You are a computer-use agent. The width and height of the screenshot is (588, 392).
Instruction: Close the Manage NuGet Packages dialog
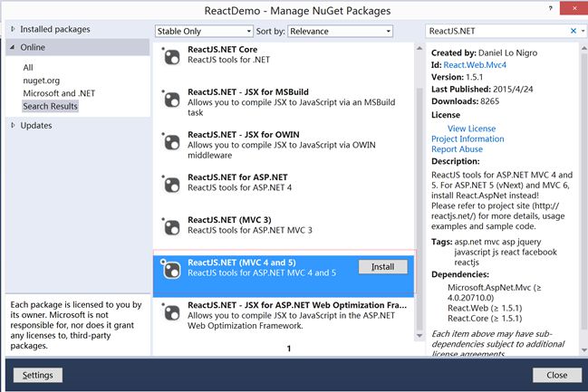click(557, 375)
